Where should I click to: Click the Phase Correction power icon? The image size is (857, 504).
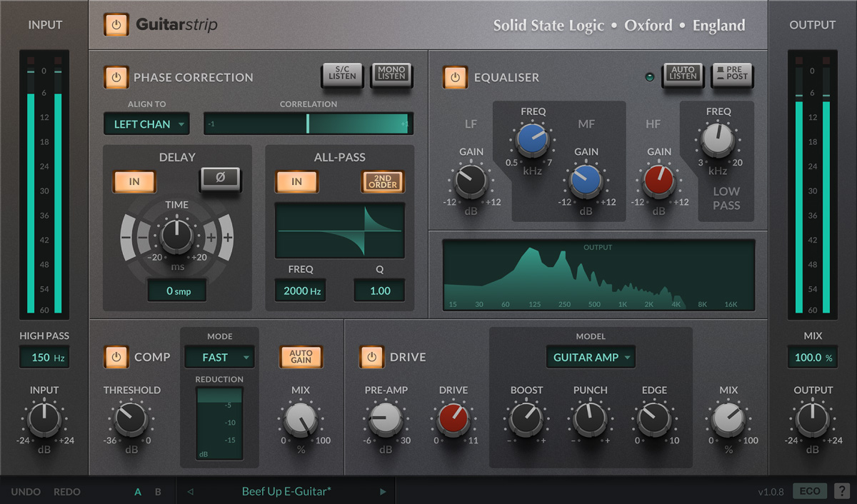(x=116, y=77)
